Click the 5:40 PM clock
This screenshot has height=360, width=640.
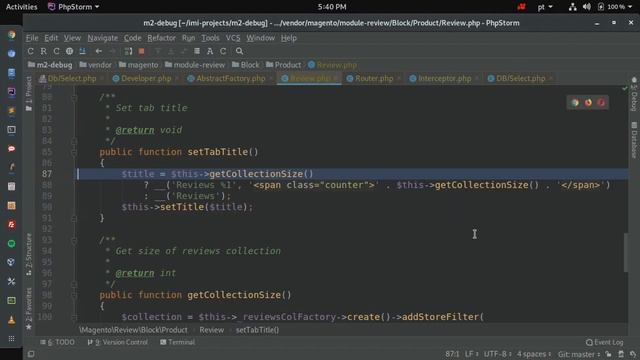tap(332, 7)
